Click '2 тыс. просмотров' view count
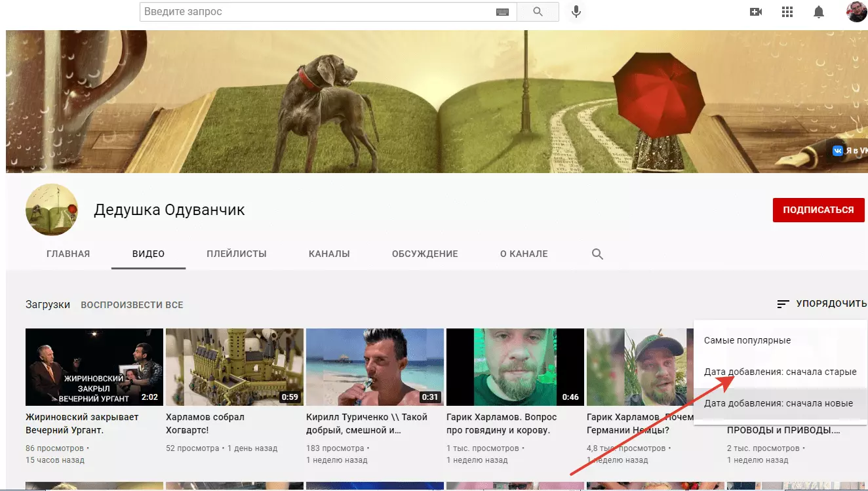 [763, 448]
